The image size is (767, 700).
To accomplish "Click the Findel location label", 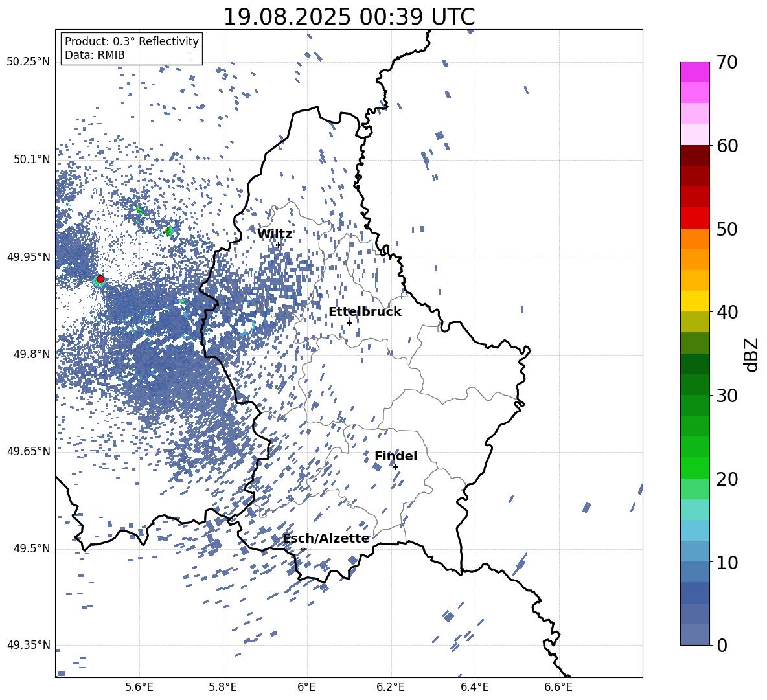I will pyautogui.click(x=396, y=456).
